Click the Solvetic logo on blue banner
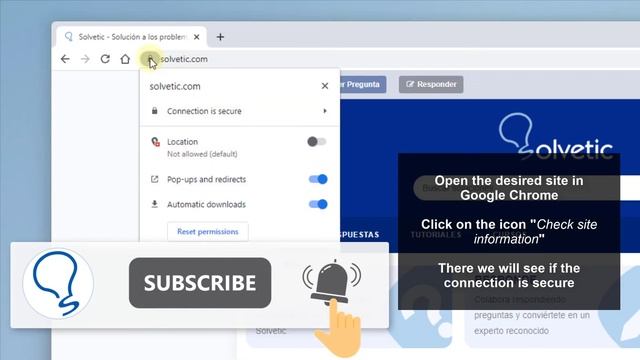The height and width of the screenshot is (360, 640). (x=556, y=137)
